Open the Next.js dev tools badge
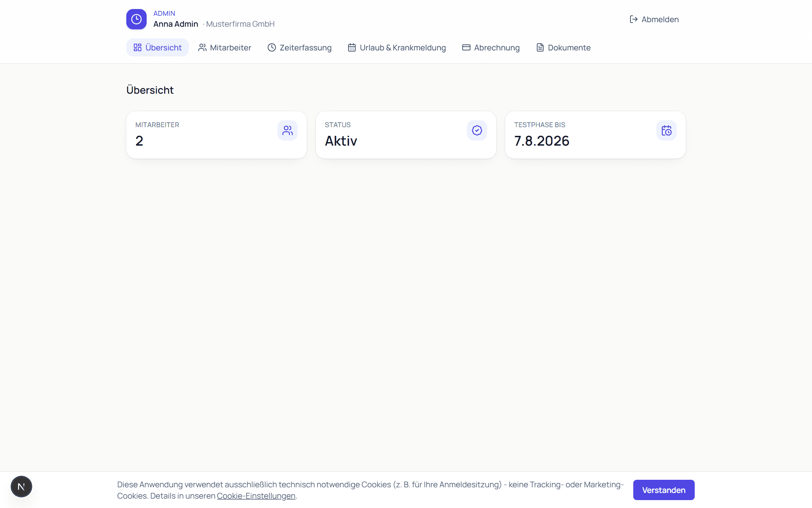The width and height of the screenshot is (812, 508). 21,487
